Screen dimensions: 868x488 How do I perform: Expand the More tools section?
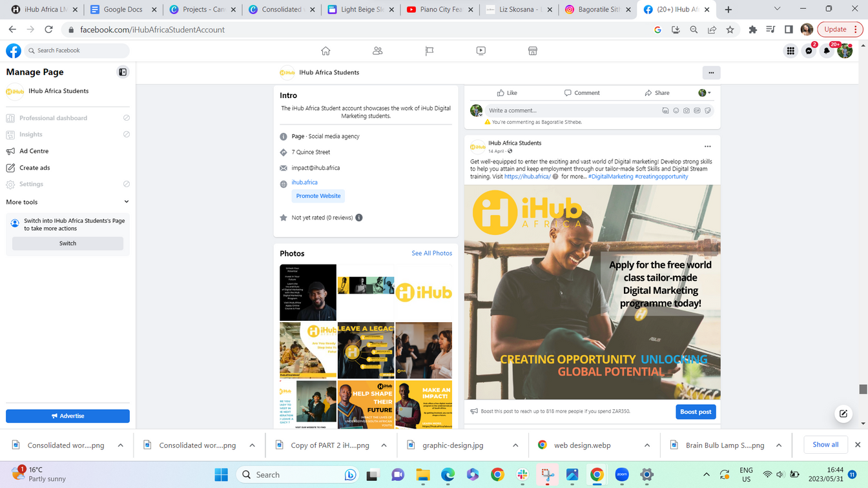(x=126, y=202)
